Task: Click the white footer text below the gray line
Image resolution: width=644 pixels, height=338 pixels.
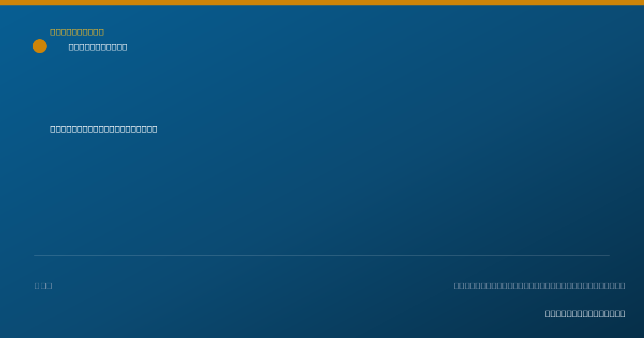Action: 585,314
